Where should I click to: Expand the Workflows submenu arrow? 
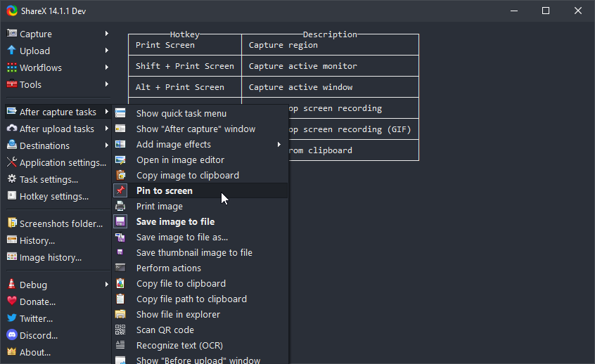pyautogui.click(x=107, y=67)
